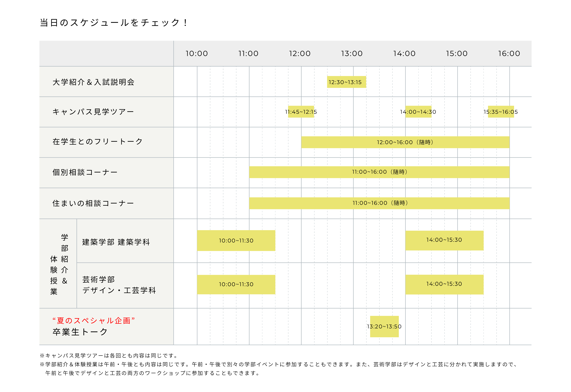Select the 12:00 time header
571x392 pixels.
300,54
